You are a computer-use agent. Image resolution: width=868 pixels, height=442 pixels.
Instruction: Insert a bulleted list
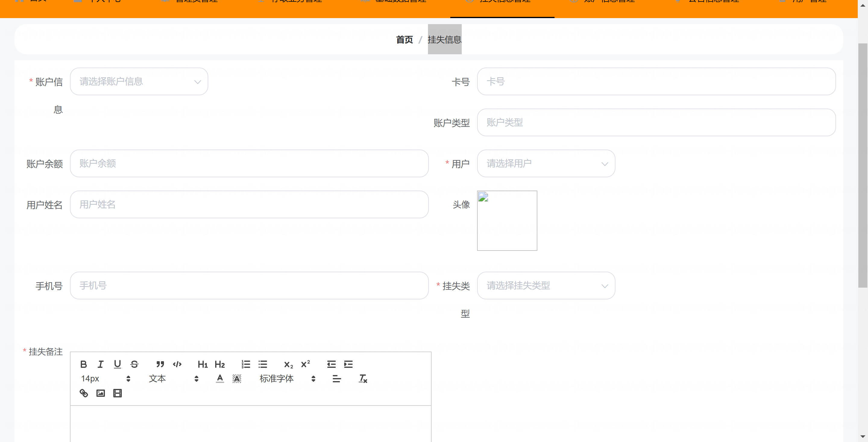tap(263, 364)
